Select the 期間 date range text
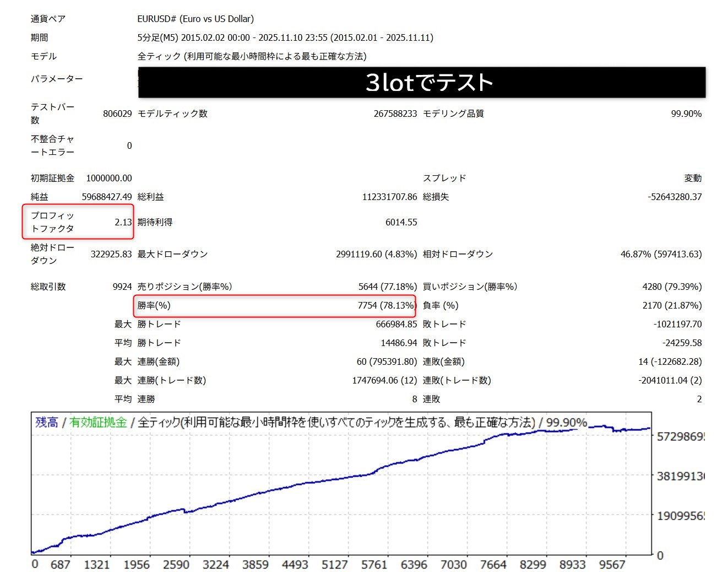This screenshot has width=728, height=572. (x=285, y=37)
